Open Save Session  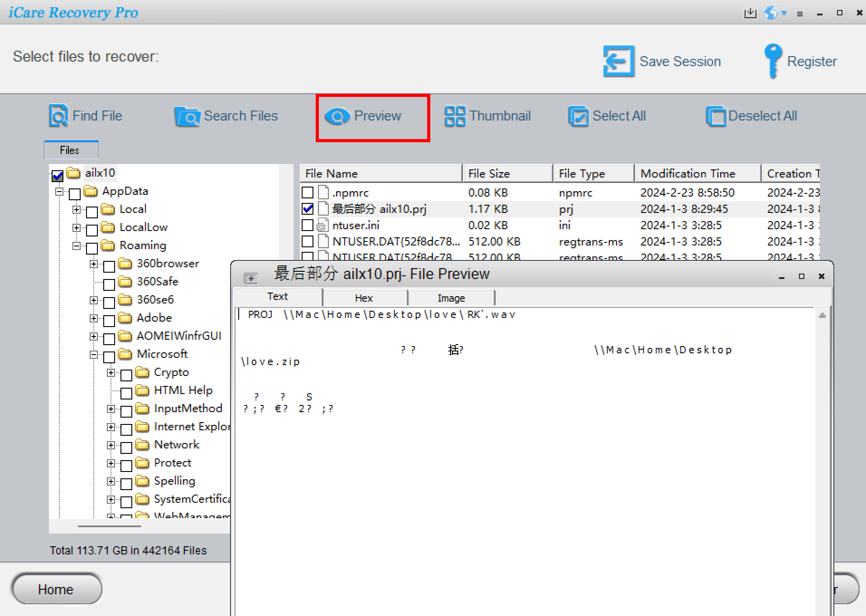(x=662, y=61)
